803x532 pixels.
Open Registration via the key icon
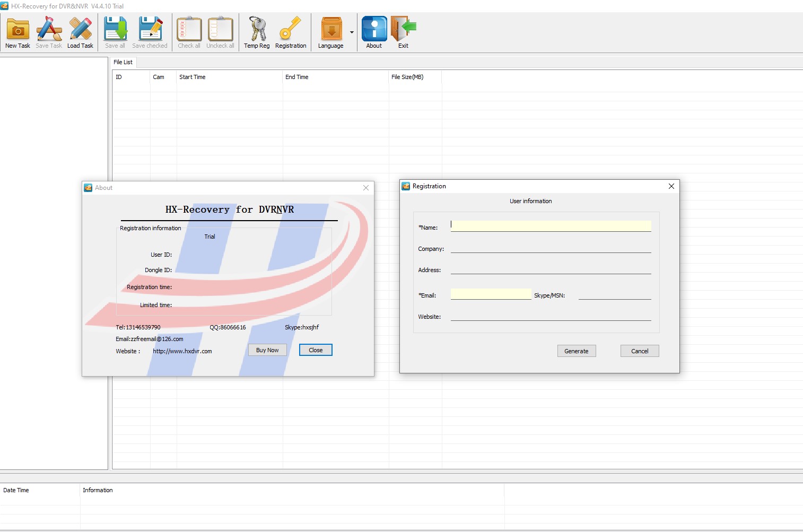point(290,30)
